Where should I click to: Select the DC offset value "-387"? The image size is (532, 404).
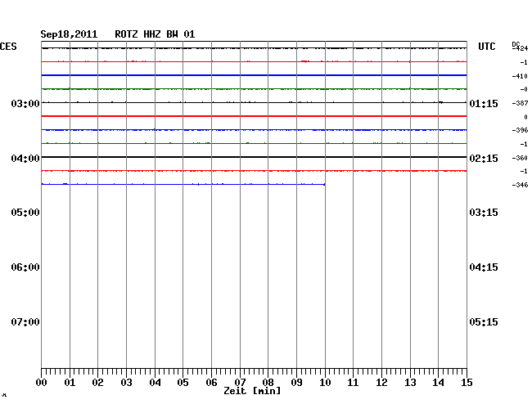pyautogui.click(x=520, y=103)
